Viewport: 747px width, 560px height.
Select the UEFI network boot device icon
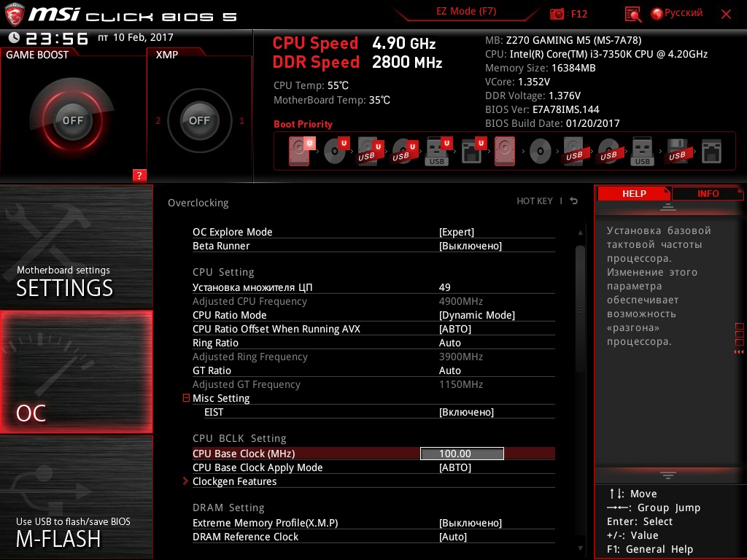[473, 151]
